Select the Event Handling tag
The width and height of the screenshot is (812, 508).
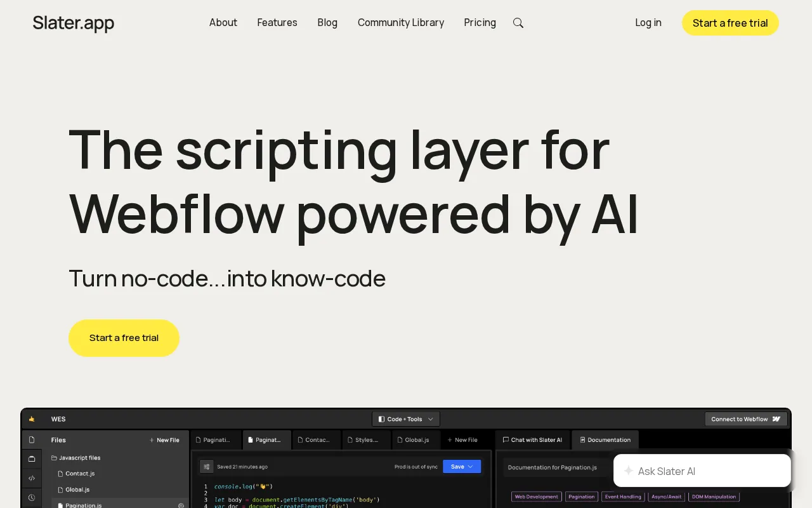point(623,497)
